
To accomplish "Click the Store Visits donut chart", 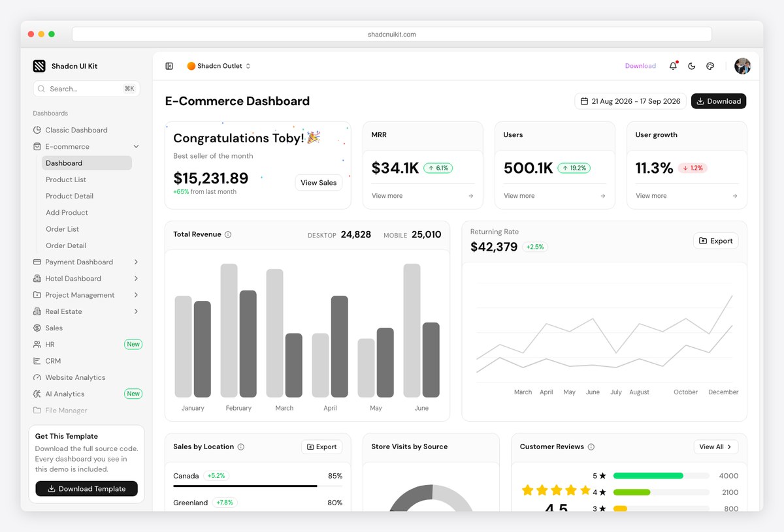I will click(433, 498).
